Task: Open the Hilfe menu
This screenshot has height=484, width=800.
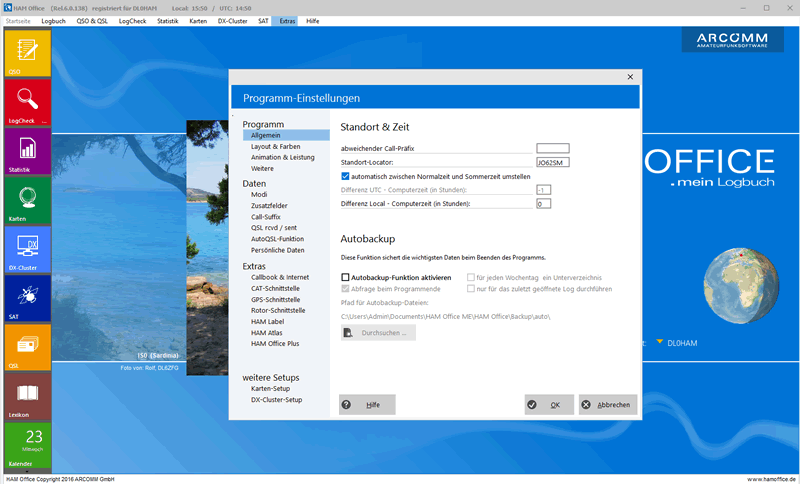Action: pyautogui.click(x=313, y=21)
